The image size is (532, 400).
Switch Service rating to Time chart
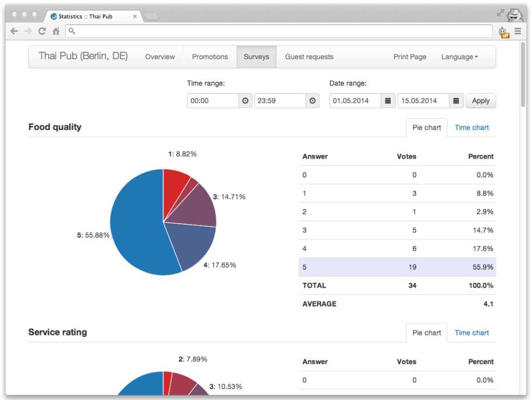click(472, 333)
